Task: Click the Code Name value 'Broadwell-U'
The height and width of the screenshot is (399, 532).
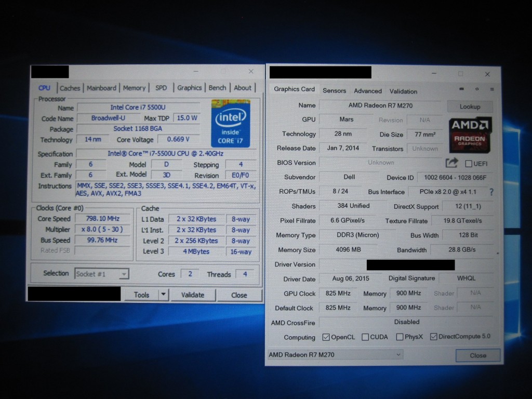Action: pos(108,118)
